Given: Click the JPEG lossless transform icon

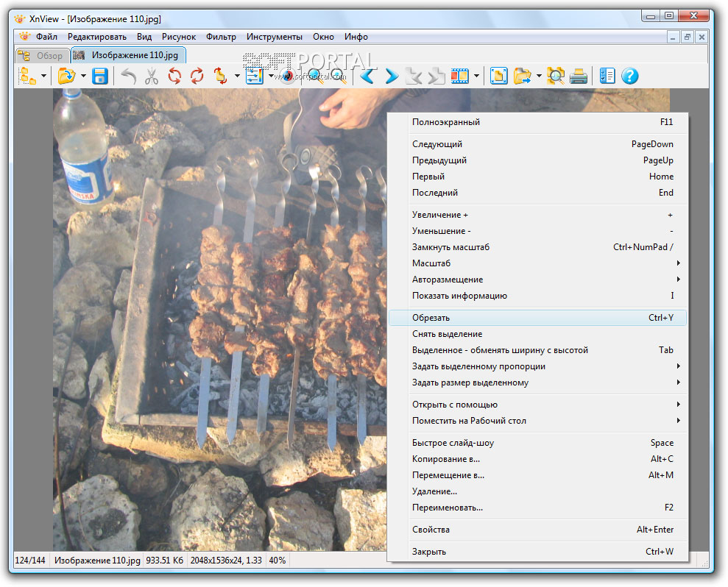Looking at the screenshot, I should coord(221,76).
